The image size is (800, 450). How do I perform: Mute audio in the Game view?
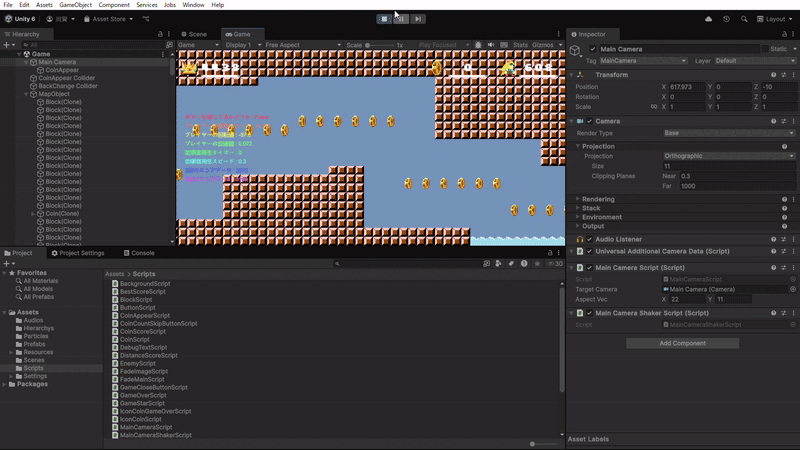tap(491, 45)
